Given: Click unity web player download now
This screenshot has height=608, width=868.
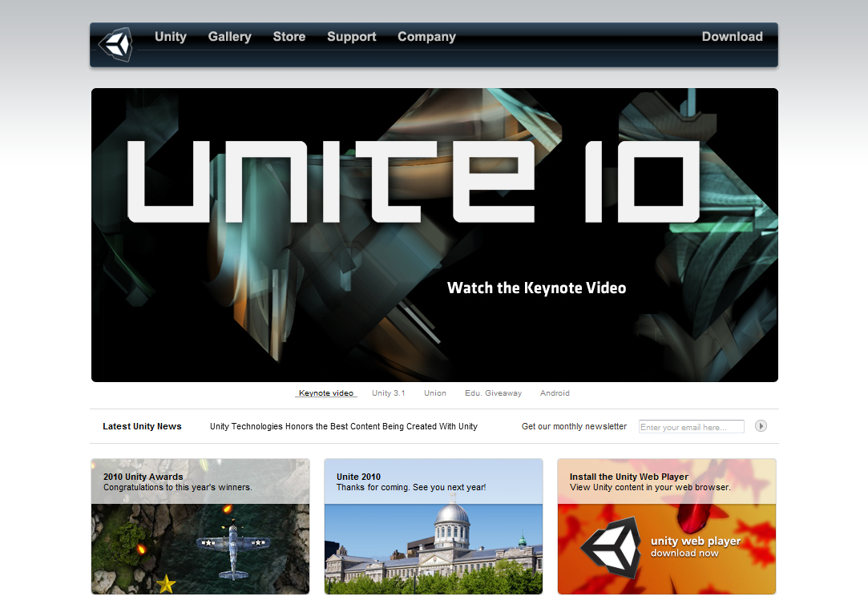Looking at the screenshot, I should click(x=696, y=546).
